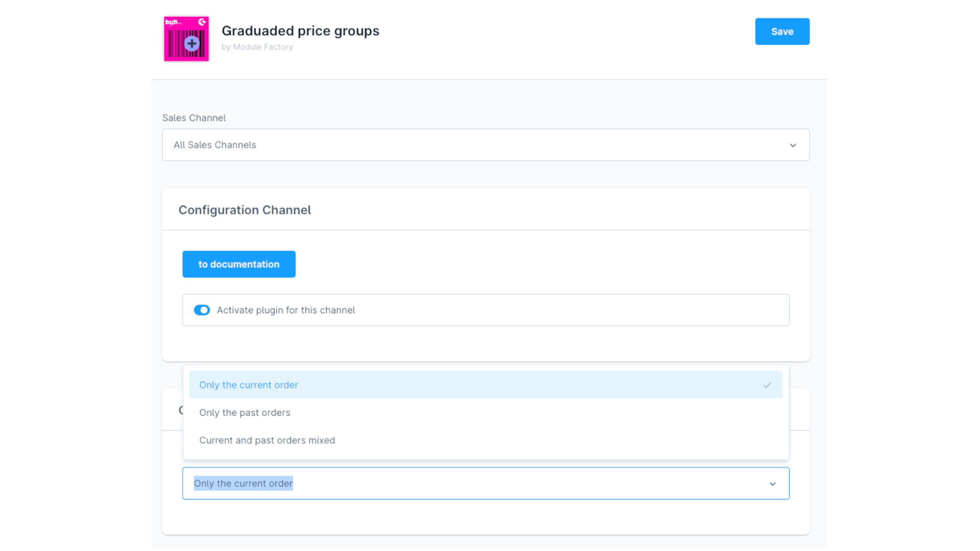Click the Configuration Channel heading
This screenshot has height=551, width=980.
click(x=244, y=210)
